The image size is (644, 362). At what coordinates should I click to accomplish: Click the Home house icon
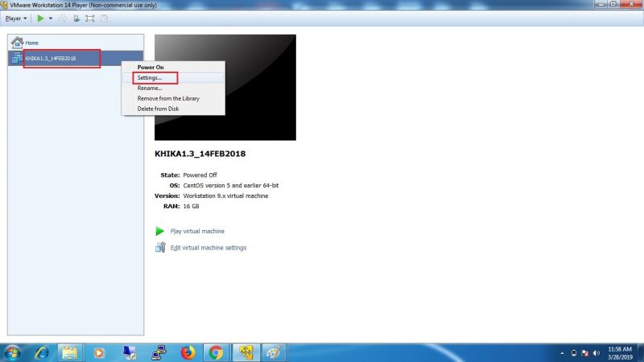(17, 43)
